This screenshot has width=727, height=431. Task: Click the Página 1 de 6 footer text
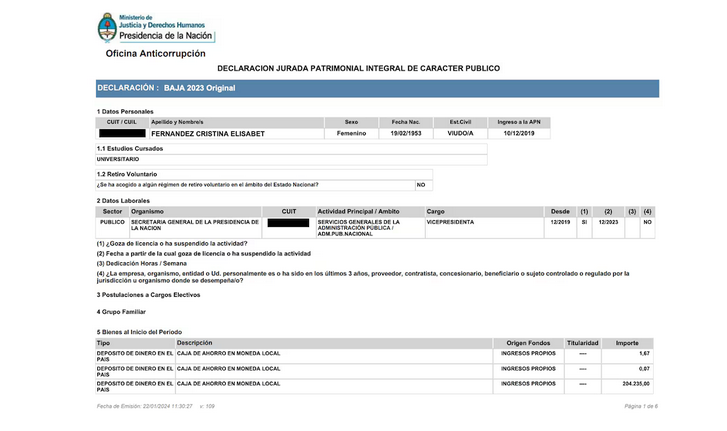[641, 406]
